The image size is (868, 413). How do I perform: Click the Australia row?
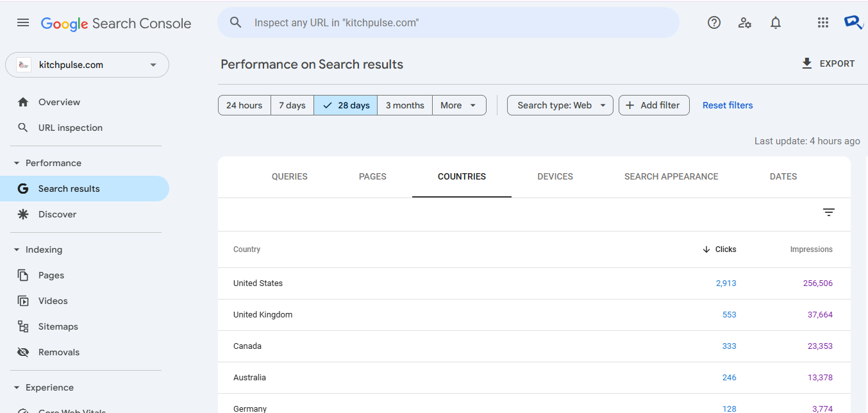(534, 378)
